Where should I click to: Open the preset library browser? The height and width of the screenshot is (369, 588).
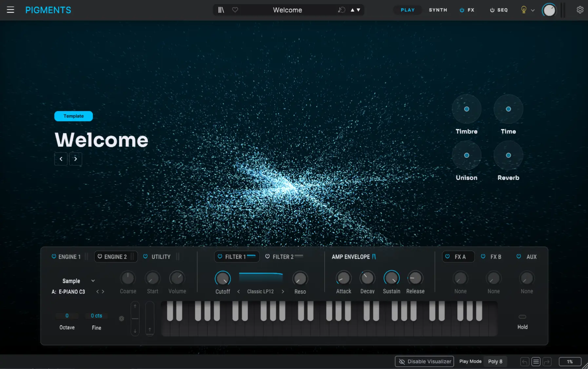coord(220,10)
